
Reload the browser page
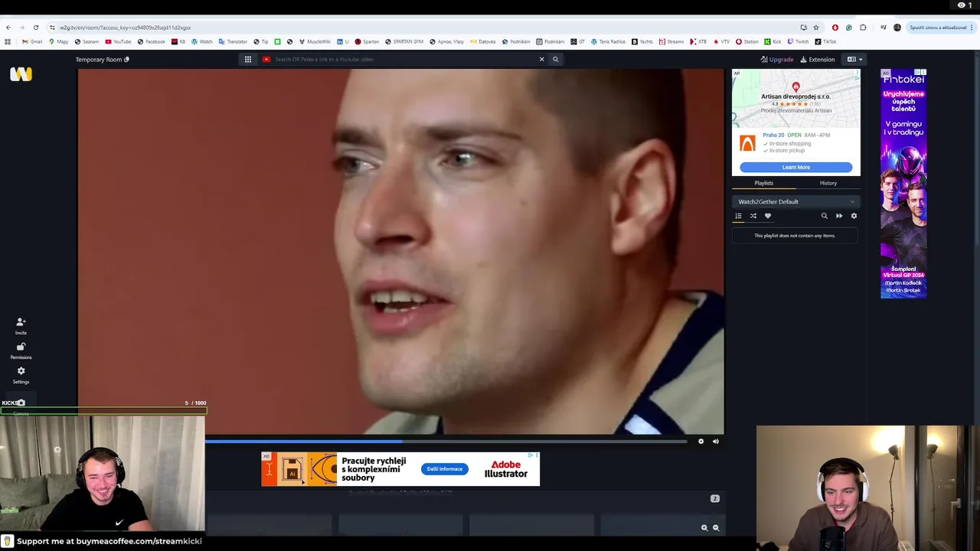[x=35, y=28]
